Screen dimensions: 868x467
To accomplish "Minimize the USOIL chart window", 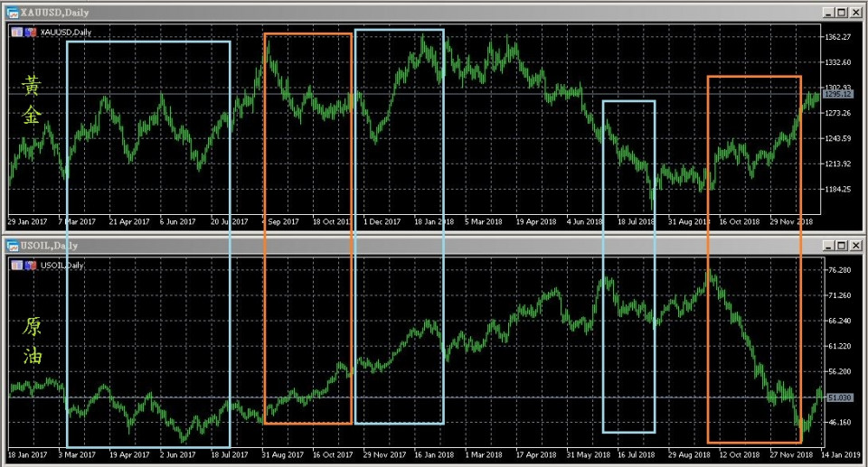I will coord(829,246).
